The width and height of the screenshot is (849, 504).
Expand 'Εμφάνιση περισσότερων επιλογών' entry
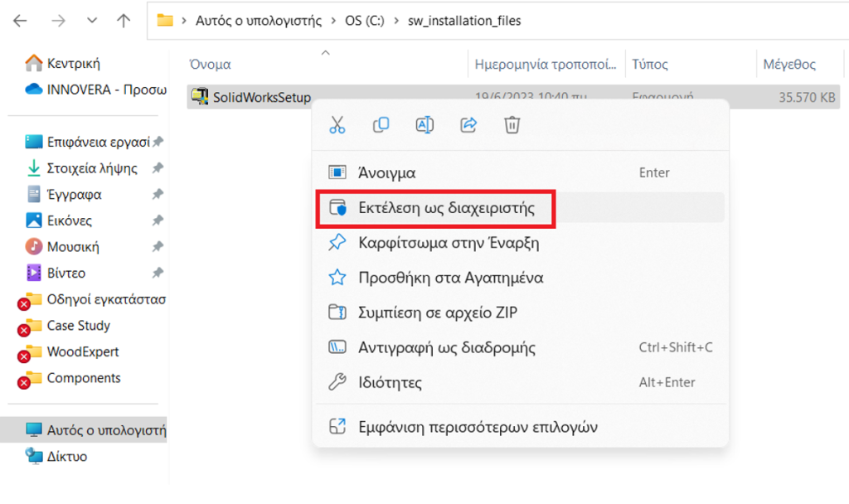(x=478, y=427)
